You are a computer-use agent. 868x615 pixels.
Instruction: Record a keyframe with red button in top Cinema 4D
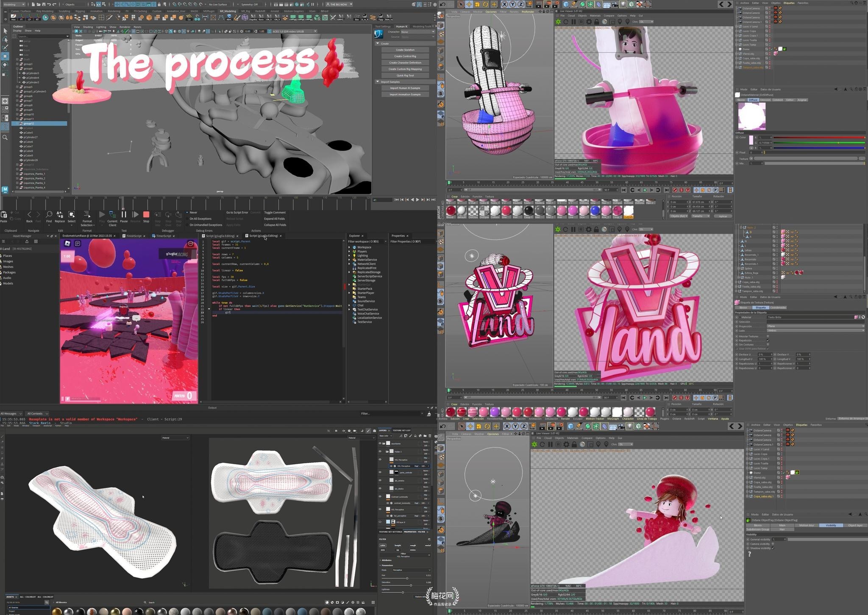675,190
